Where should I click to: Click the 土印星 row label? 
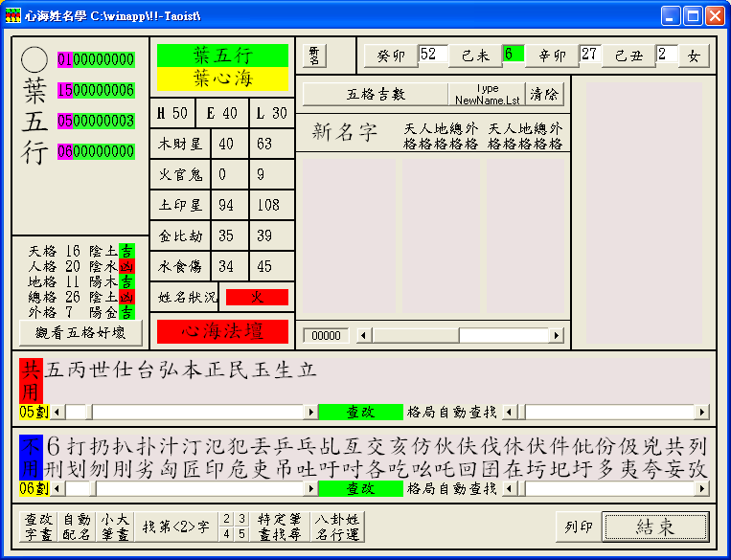180,205
